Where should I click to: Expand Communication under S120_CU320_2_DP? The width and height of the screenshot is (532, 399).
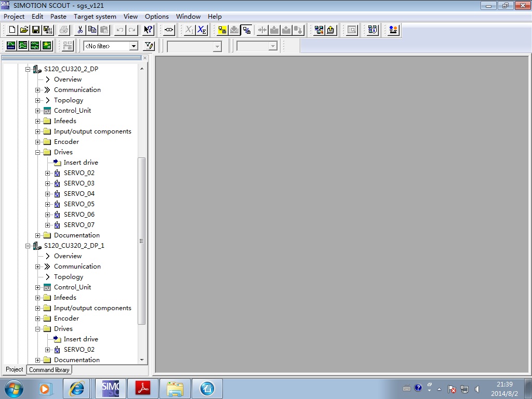pos(37,90)
